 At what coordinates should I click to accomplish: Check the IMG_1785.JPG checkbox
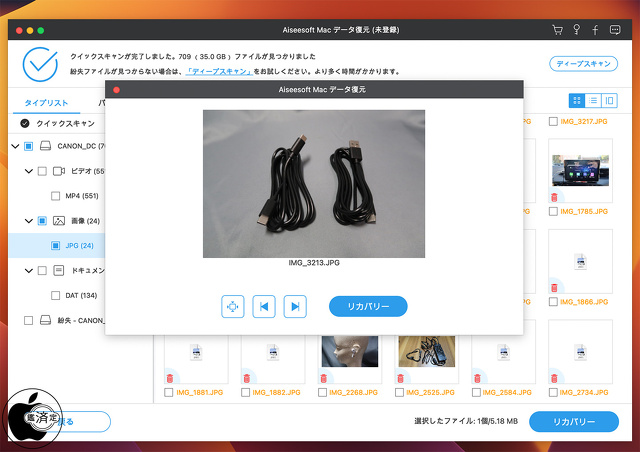(553, 212)
